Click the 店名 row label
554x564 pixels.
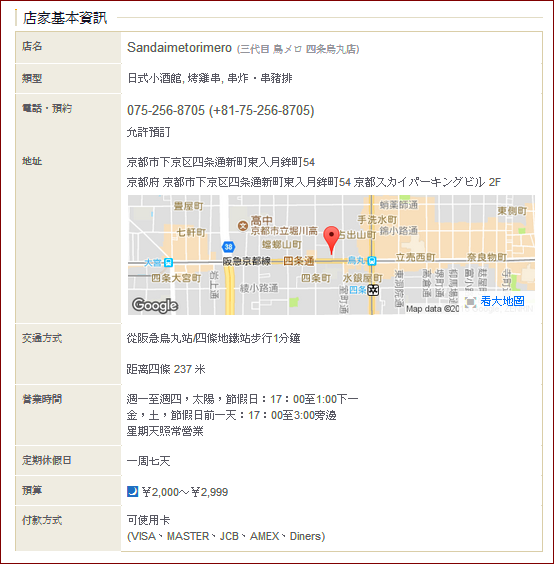coord(32,46)
